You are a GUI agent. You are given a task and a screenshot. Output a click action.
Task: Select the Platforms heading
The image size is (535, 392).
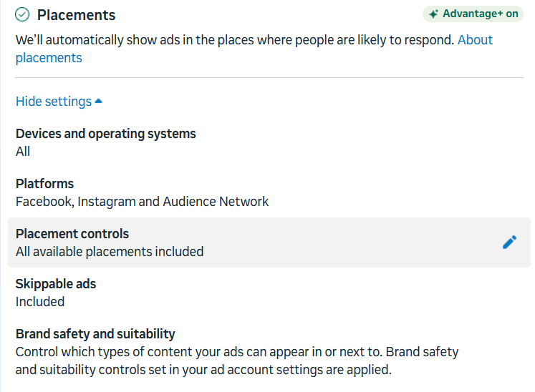[44, 184]
